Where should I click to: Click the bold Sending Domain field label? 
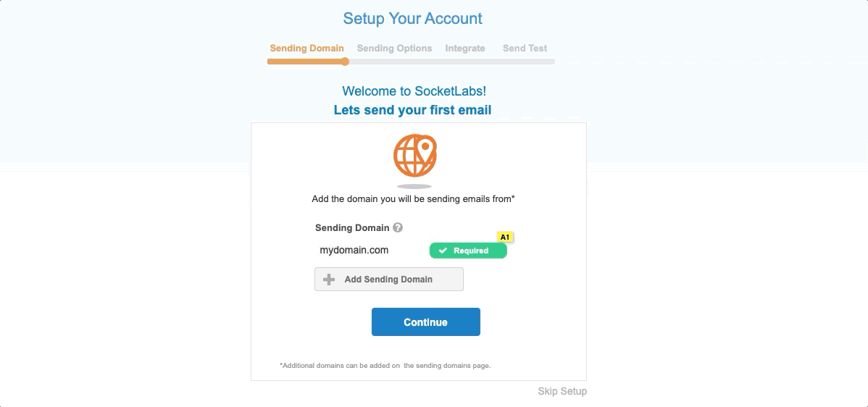point(352,227)
